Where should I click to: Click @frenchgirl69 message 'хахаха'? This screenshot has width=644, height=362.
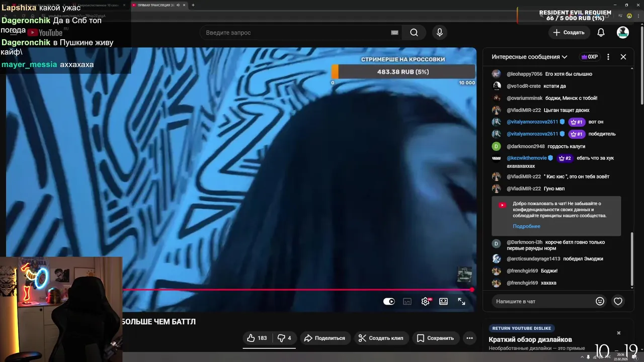(548, 283)
